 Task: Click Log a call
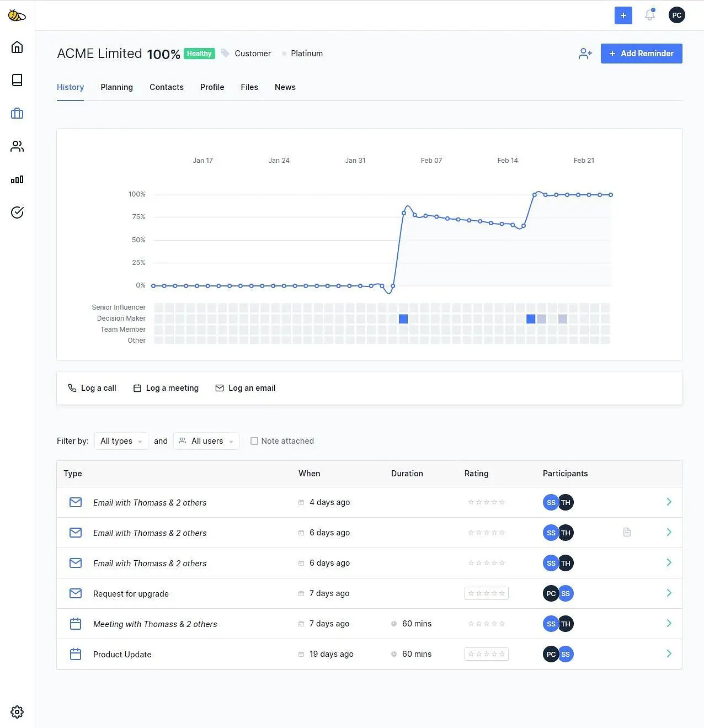click(x=92, y=388)
